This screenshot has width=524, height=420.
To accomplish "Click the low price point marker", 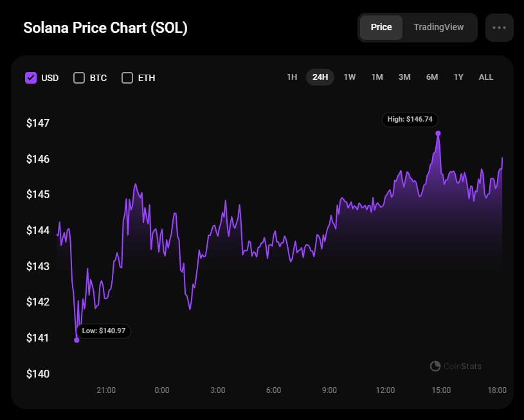I will (77, 340).
